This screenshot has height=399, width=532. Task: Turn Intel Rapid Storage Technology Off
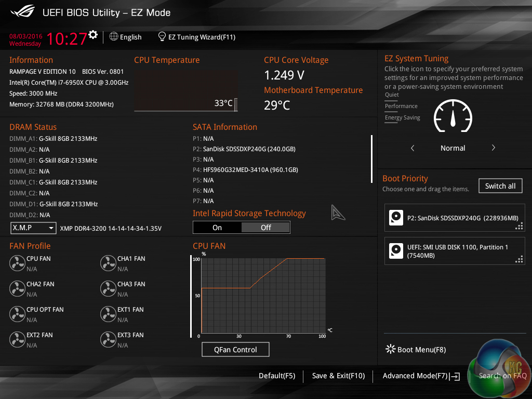point(265,228)
